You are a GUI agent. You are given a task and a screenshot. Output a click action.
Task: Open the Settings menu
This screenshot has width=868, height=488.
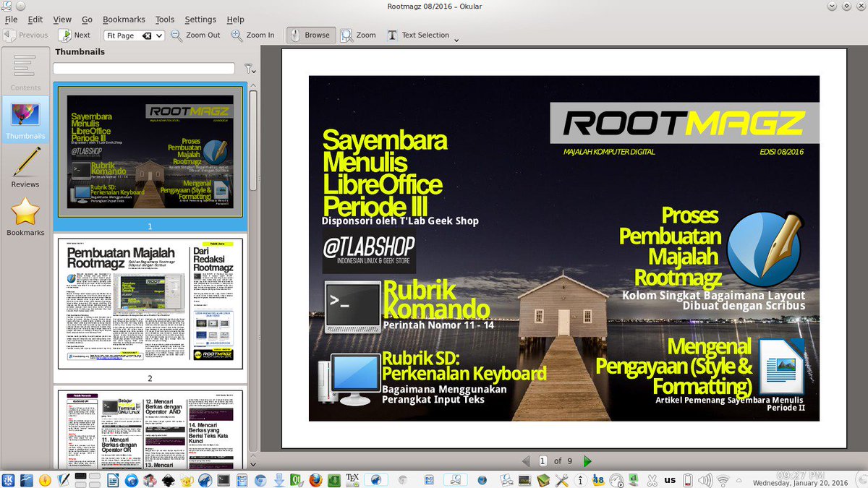tap(200, 20)
